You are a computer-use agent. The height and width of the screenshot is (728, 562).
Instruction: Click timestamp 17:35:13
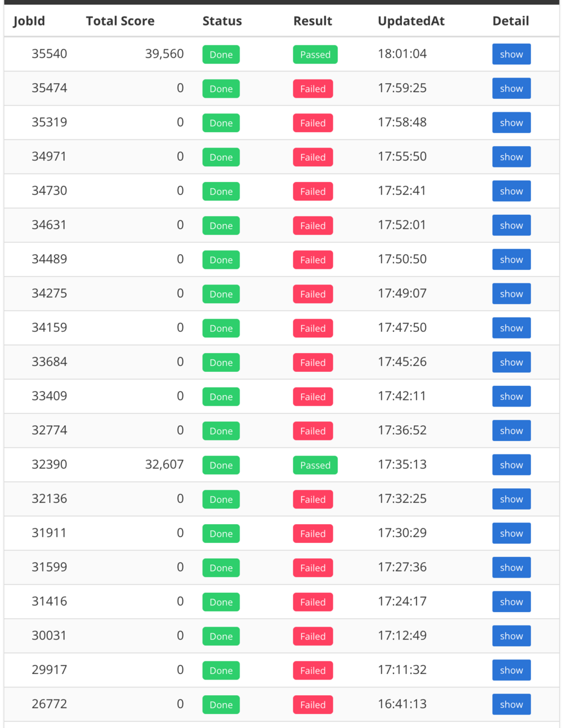(402, 465)
